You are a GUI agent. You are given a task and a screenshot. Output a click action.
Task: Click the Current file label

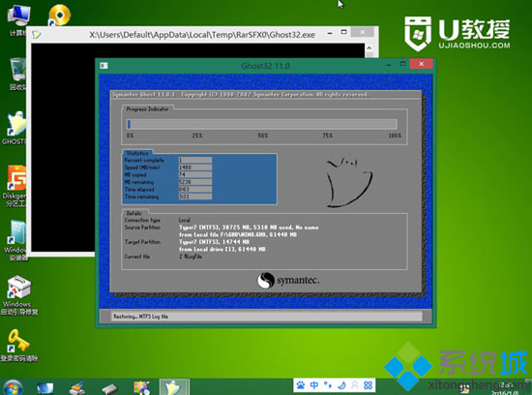click(137, 257)
